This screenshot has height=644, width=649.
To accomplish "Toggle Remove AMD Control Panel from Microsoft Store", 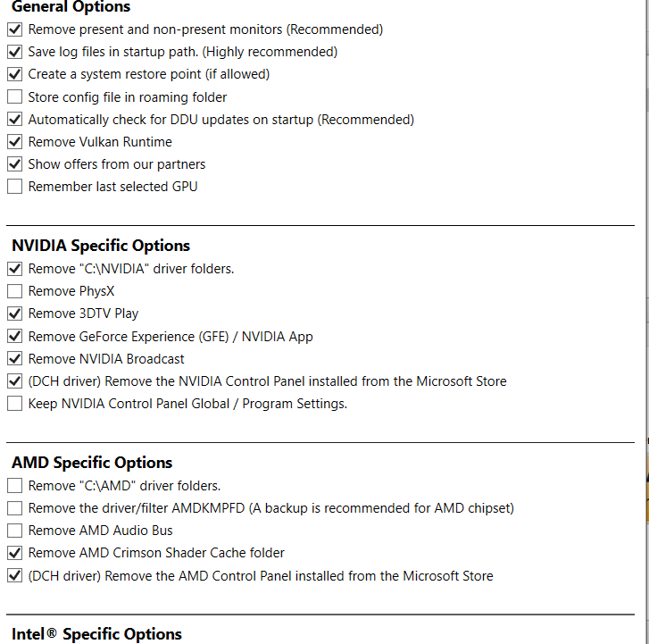I will [x=14, y=576].
